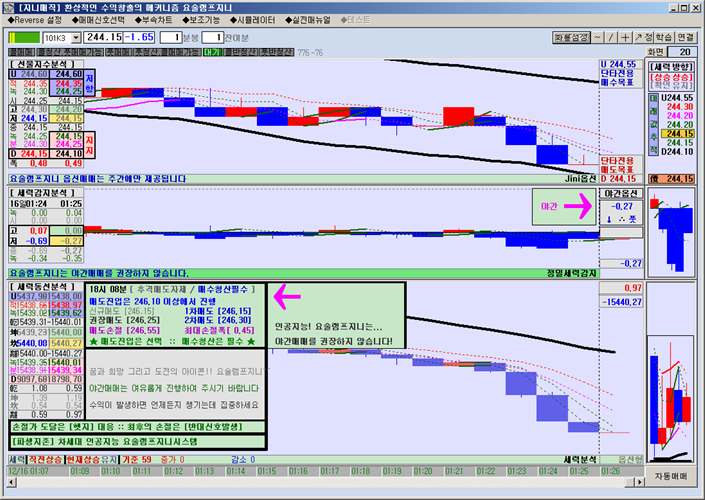The image size is (705, 500).
Task: Click the 매매값추적 vertical label
Action: tap(653, 125)
